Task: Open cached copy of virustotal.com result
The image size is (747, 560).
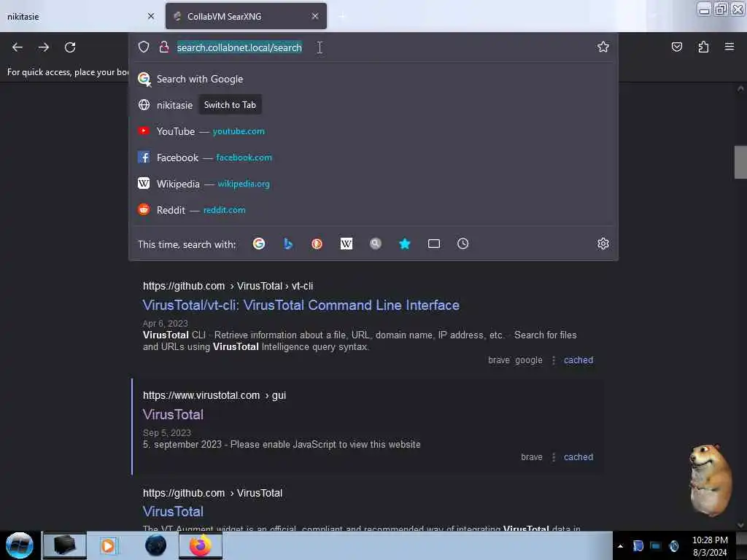Action: tap(578, 457)
